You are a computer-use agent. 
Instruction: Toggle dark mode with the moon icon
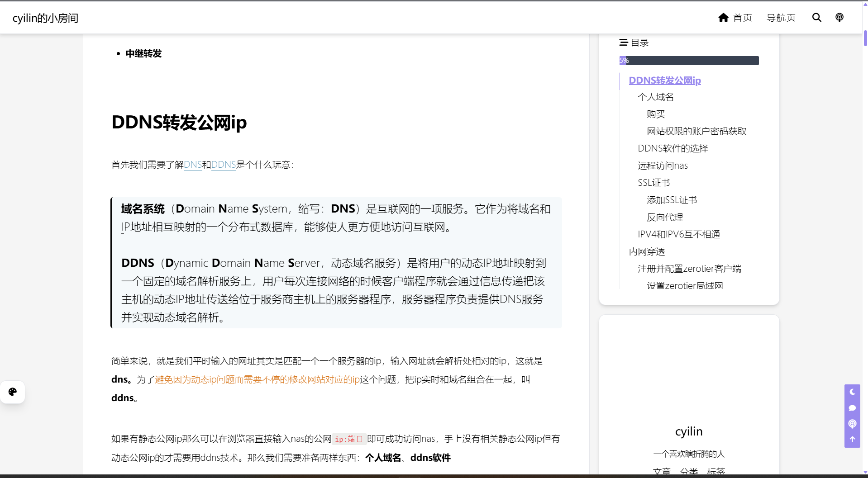point(852,392)
